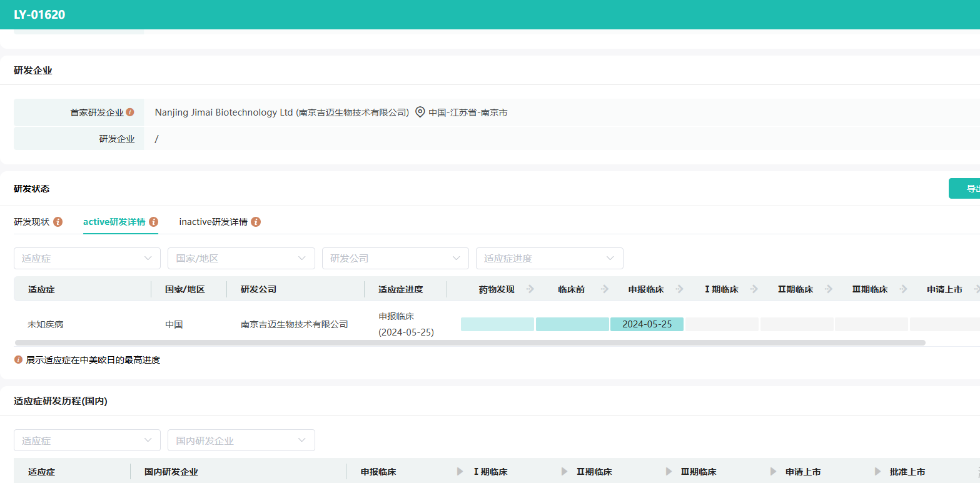Screen dimensions: 980x483
Task: Click info icon next to active研发详情 tab
Action: (154, 222)
